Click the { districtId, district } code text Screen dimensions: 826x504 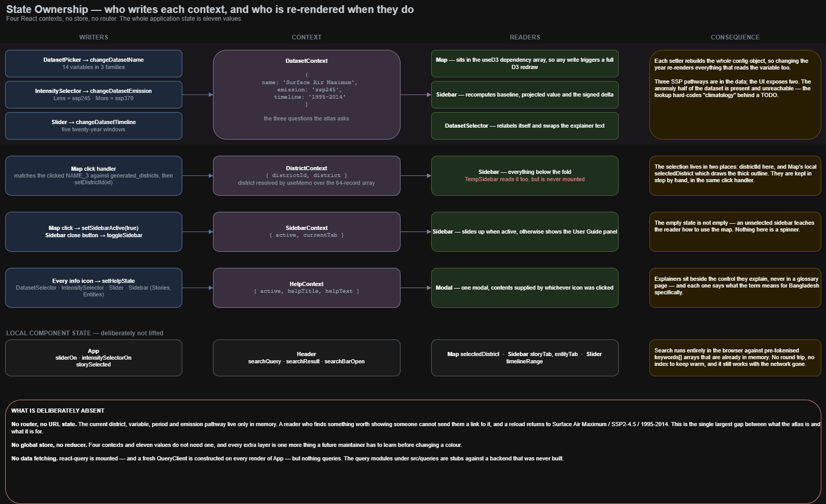[307, 175]
